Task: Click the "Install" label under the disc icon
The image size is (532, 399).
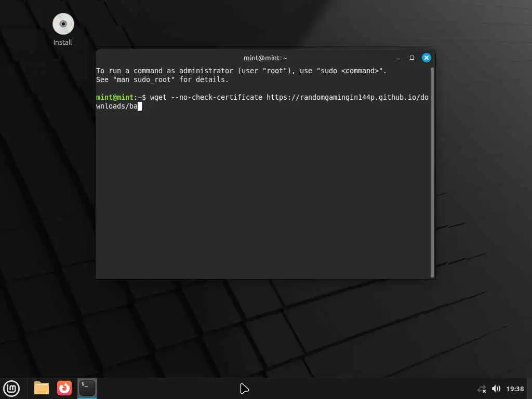Action: pyautogui.click(x=63, y=43)
